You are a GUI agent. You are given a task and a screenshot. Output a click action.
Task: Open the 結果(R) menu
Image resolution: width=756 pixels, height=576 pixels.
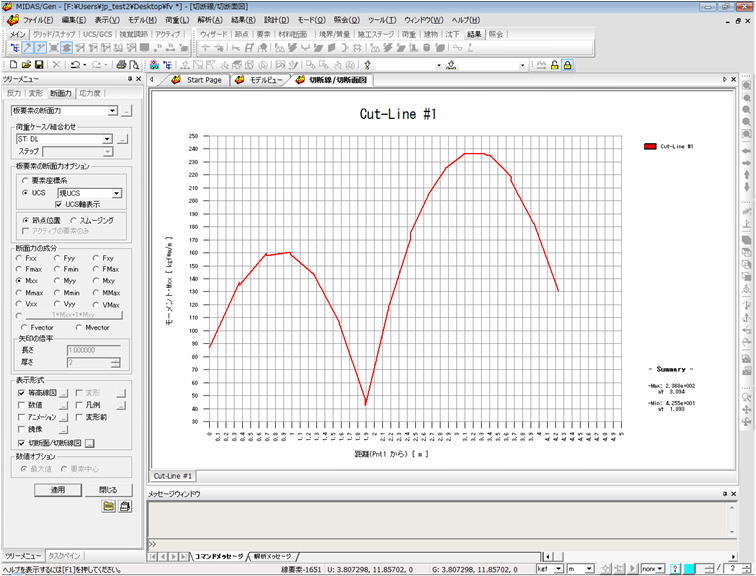[243, 20]
